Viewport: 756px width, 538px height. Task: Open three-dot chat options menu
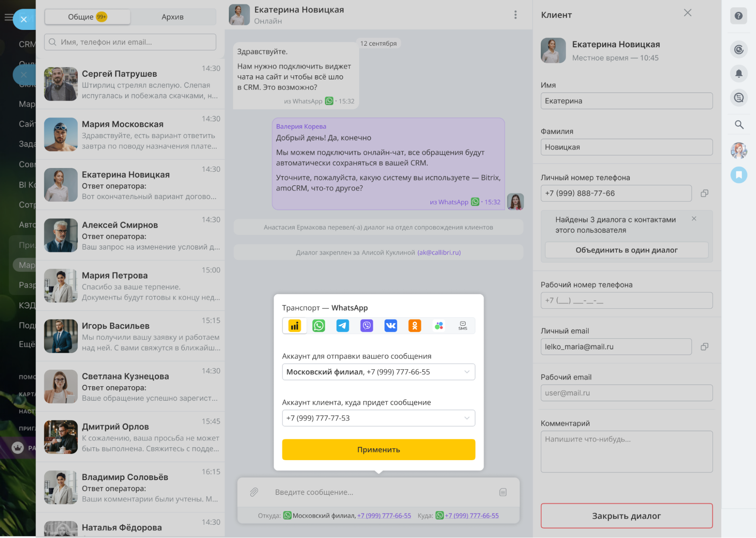(x=515, y=15)
